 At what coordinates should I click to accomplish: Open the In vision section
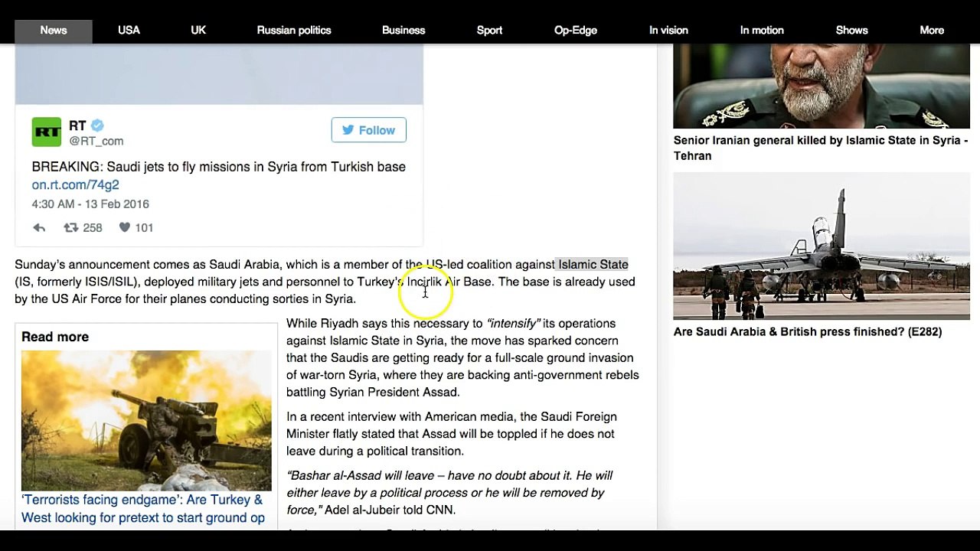pyautogui.click(x=668, y=30)
